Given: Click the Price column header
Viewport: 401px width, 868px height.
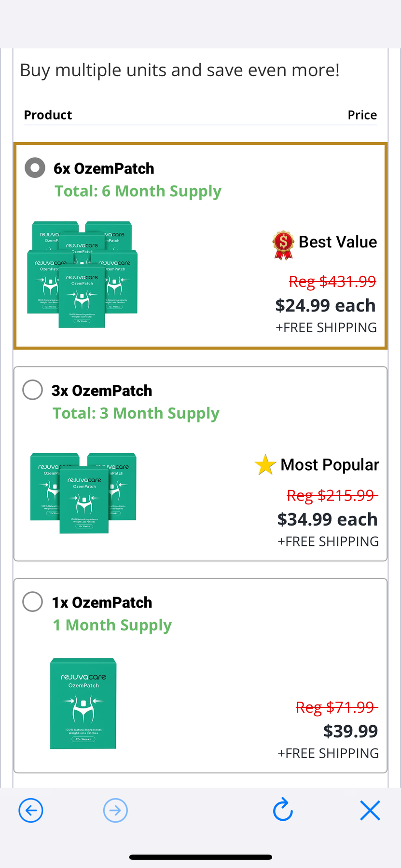Looking at the screenshot, I should pos(362,115).
